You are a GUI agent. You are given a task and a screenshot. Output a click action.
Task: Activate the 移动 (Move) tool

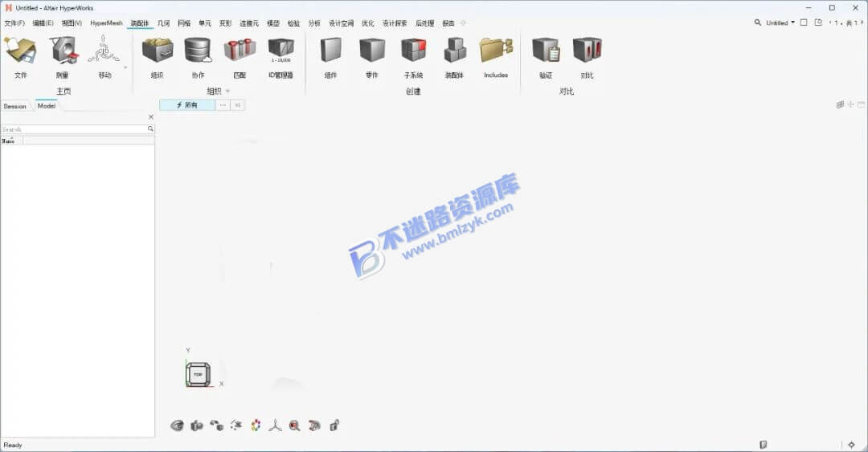click(x=104, y=51)
